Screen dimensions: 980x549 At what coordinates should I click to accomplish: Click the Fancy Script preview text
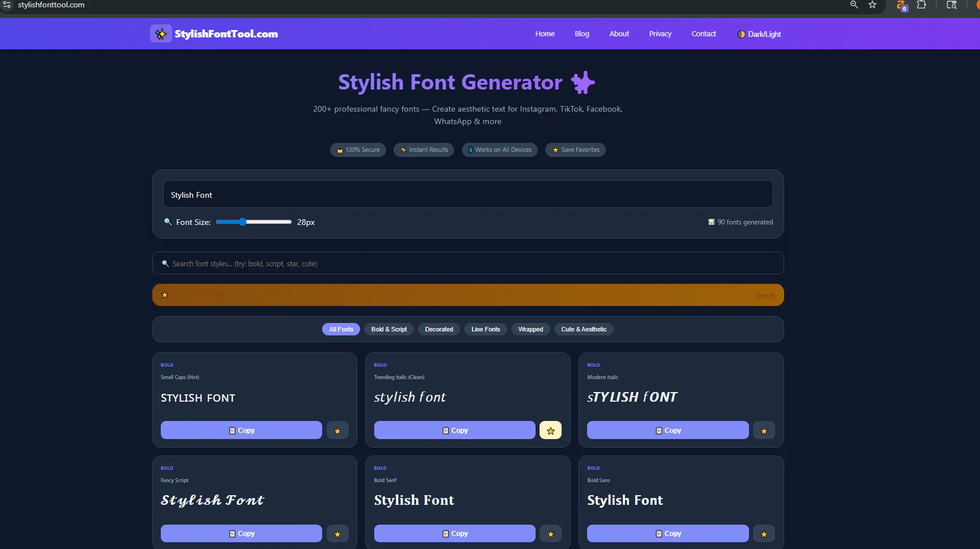coord(212,500)
